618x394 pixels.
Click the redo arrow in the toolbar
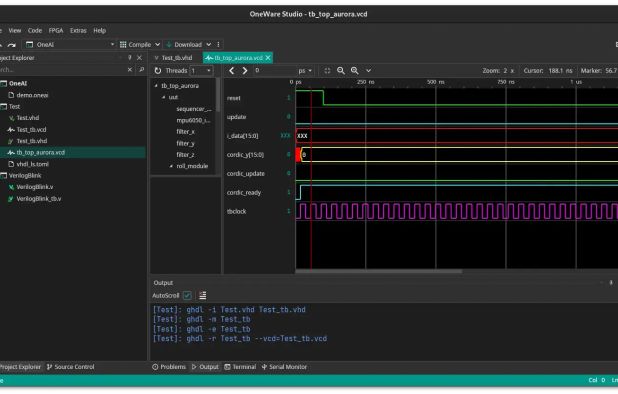click(12, 45)
